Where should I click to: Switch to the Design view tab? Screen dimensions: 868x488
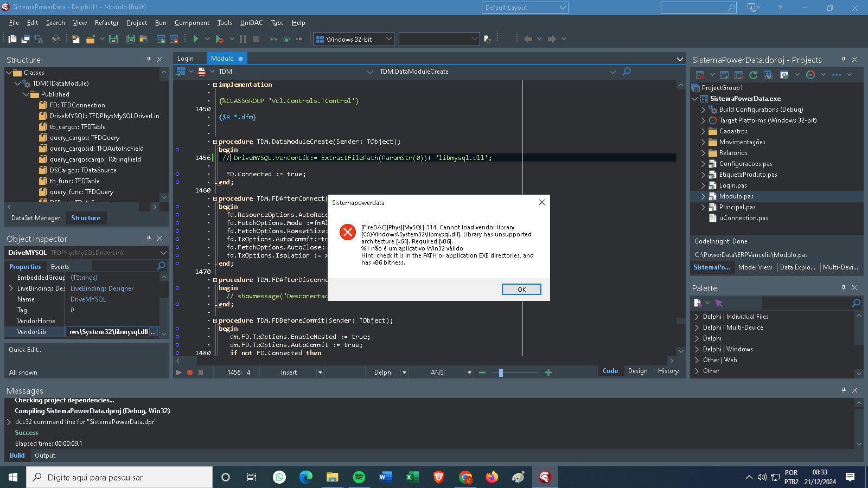637,371
